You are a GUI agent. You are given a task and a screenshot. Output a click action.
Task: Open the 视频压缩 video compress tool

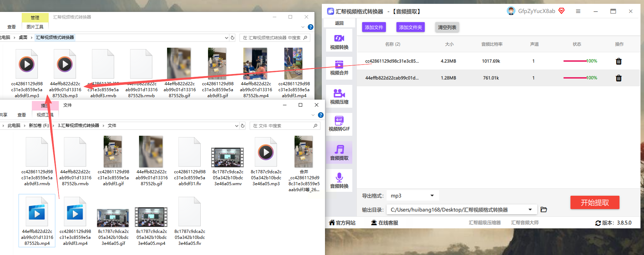339,96
